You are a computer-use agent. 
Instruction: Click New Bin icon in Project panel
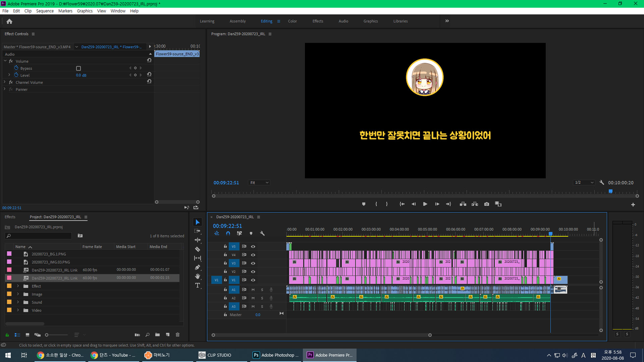point(157,335)
